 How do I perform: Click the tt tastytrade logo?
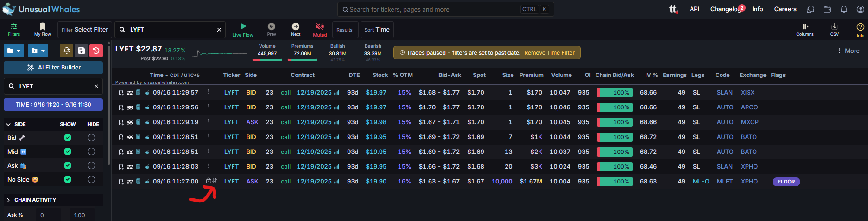pyautogui.click(x=673, y=9)
